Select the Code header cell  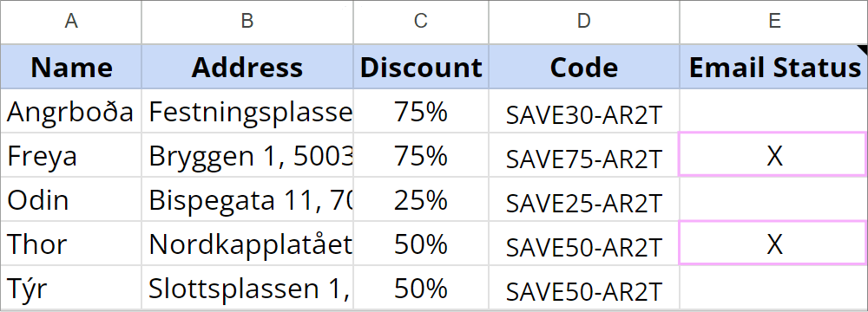point(584,67)
